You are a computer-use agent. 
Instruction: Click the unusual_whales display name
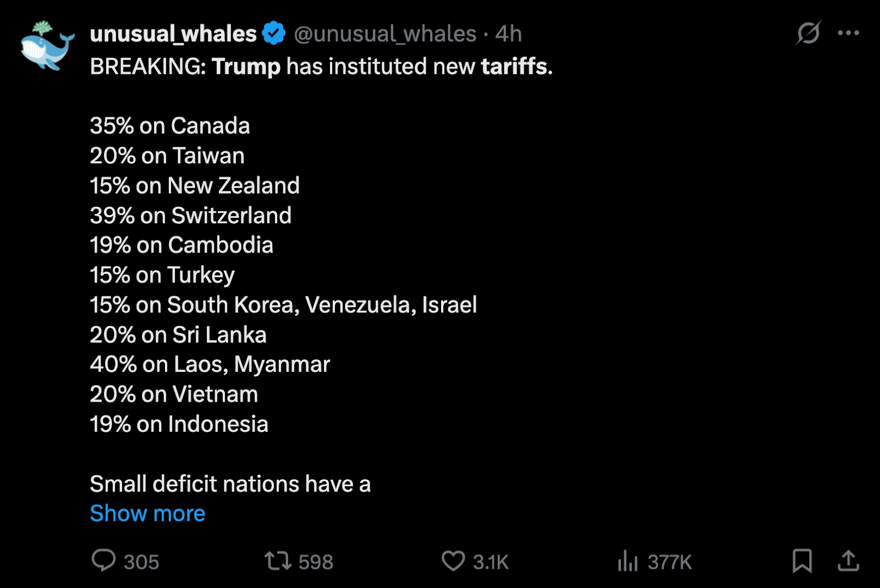(173, 34)
